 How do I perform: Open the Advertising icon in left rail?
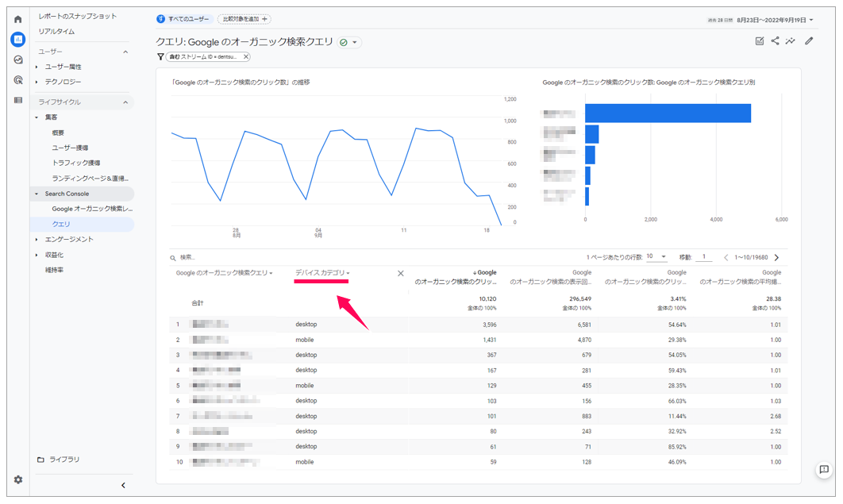tap(17, 79)
